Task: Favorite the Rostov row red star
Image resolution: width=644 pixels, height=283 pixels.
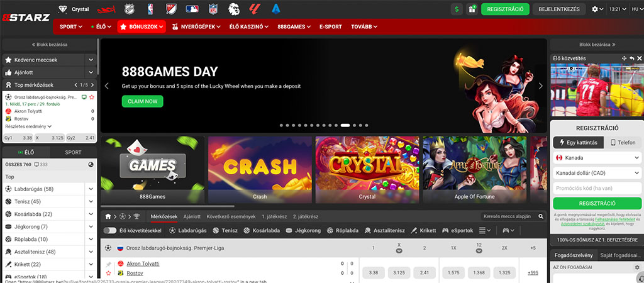Action: tap(108, 273)
